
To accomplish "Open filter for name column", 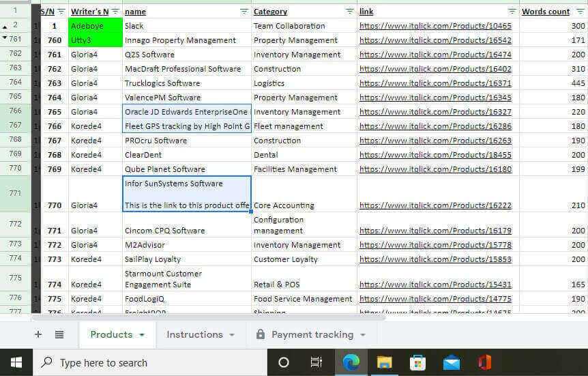I will point(244,12).
